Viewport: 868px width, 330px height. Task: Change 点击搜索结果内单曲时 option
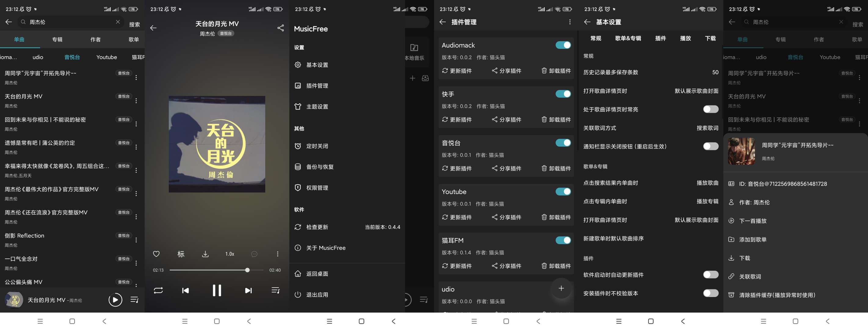coord(651,183)
